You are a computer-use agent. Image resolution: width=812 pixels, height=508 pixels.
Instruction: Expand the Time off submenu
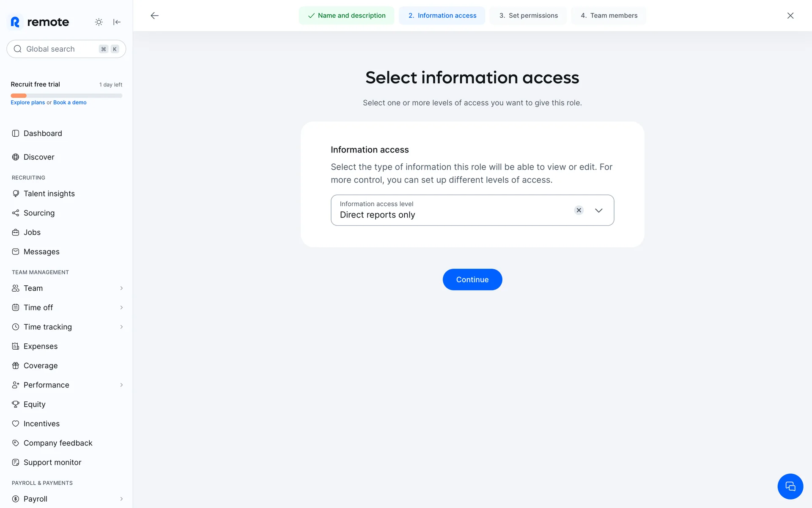[x=121, y=308]
